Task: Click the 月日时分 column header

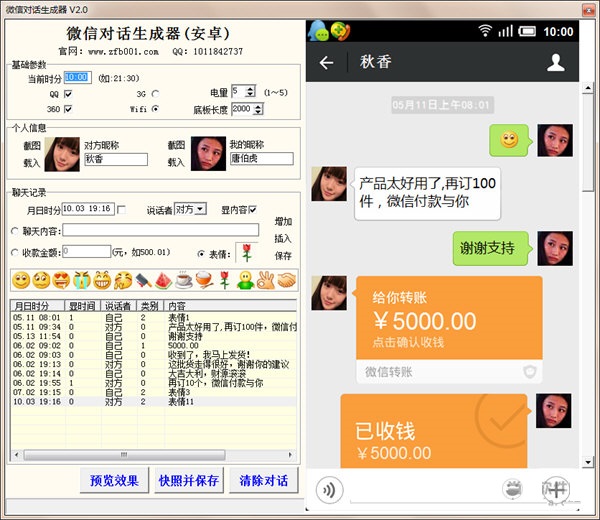Action: (38, 305)
